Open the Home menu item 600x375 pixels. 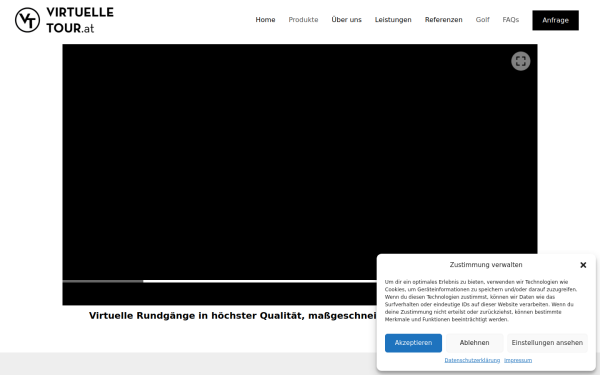(x=265, y=20)
